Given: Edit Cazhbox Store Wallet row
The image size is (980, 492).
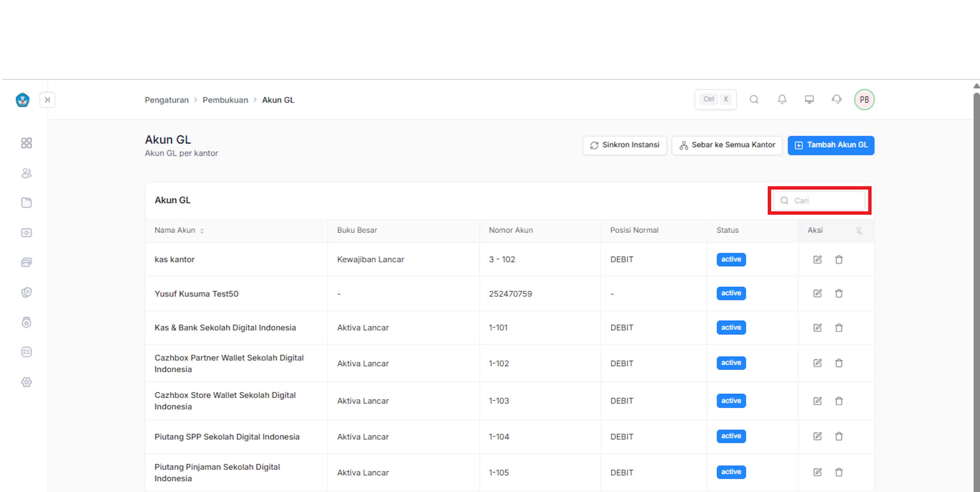Looking at the screenshot, I should pos(817,401).
